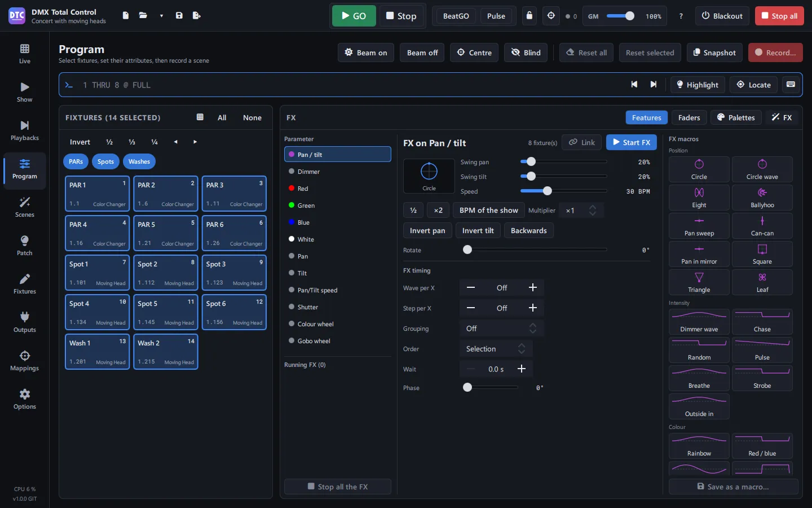Decrease Step per X with minus
Image resolution: width=812 pixels, height=508 pixels.
click(471, 308)
